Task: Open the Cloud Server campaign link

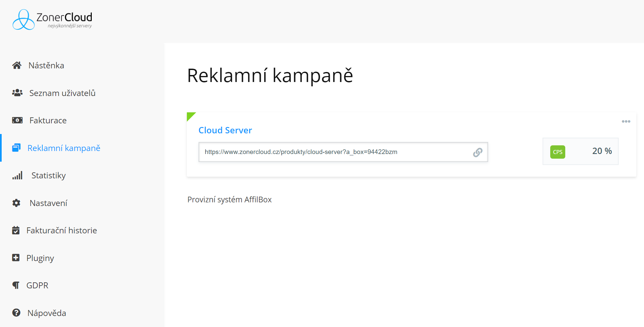Action: (x=225, y=130)
